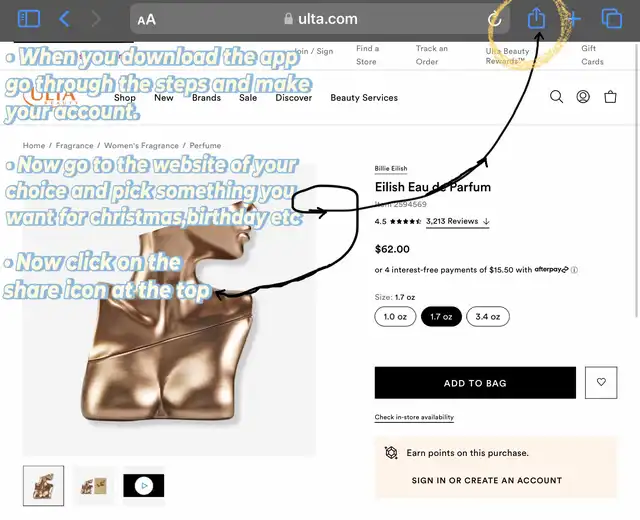
Task: Open the tab overview icon
Action: (x=612, y=19)
